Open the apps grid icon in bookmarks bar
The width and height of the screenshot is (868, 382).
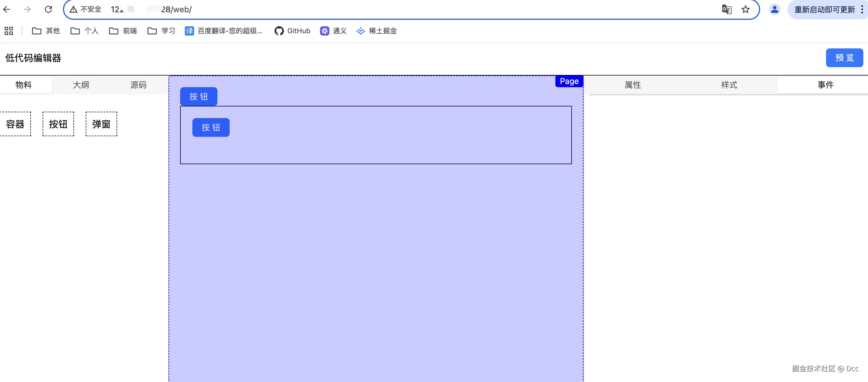point(9,31)
